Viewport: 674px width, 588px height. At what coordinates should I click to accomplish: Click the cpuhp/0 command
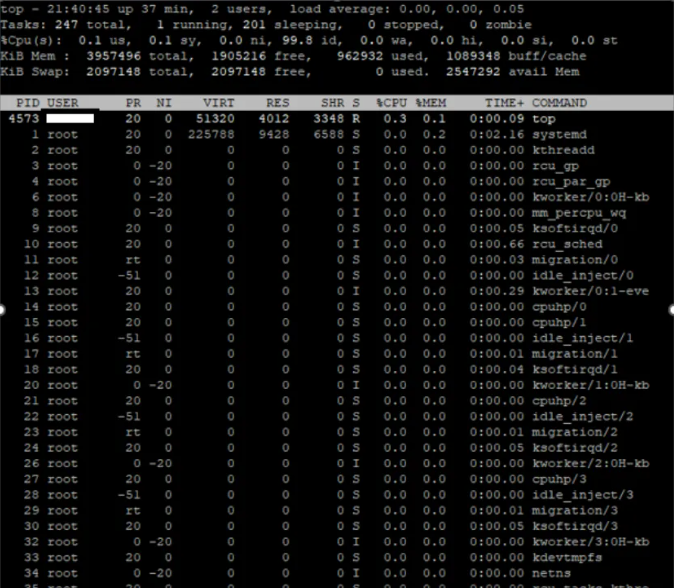tap(559, 307)
